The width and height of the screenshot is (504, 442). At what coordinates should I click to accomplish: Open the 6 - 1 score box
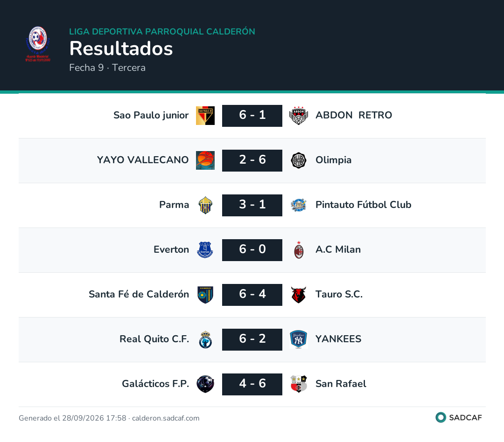252,116
